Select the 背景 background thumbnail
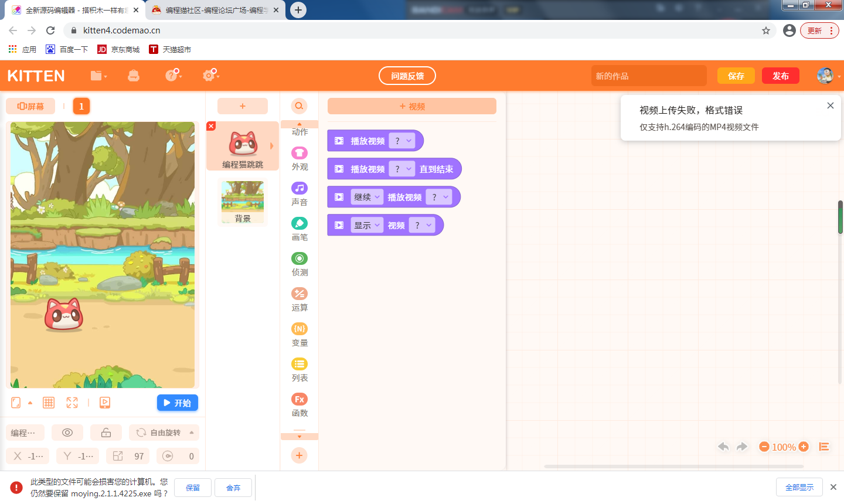 (243, 202)
